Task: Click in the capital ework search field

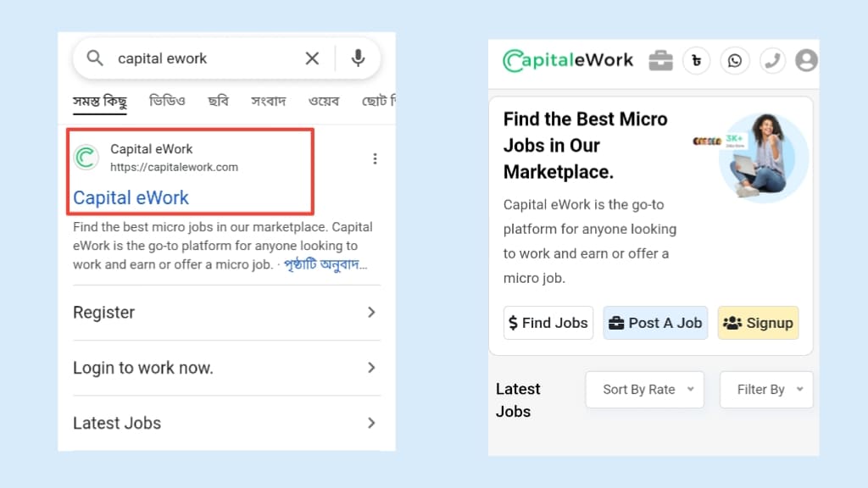Action: [203, 58]
